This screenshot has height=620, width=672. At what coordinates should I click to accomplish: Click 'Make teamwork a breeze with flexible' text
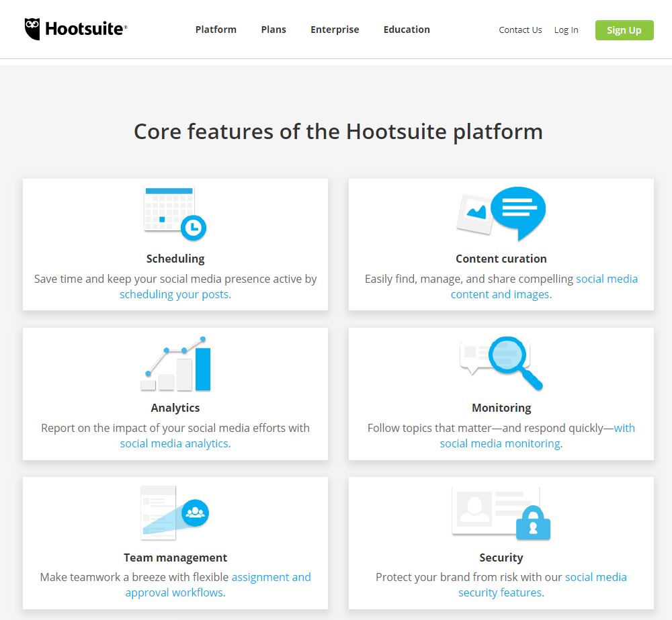coord(134,577)
